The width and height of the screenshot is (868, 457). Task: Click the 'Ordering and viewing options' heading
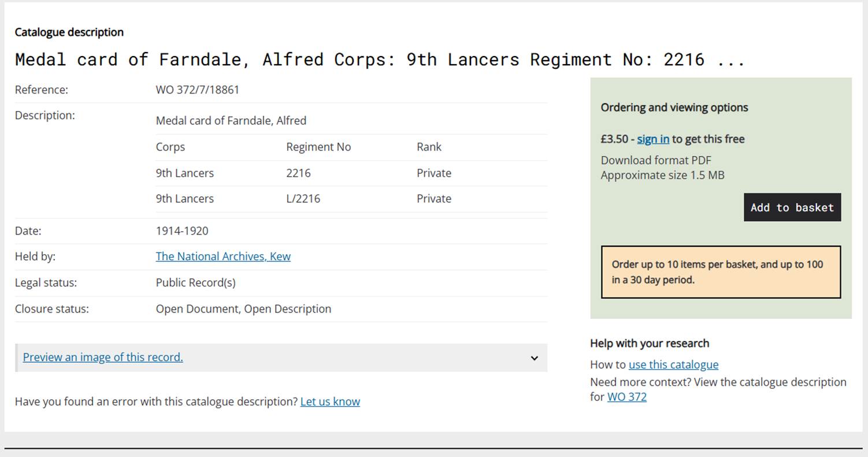(674, 107)
